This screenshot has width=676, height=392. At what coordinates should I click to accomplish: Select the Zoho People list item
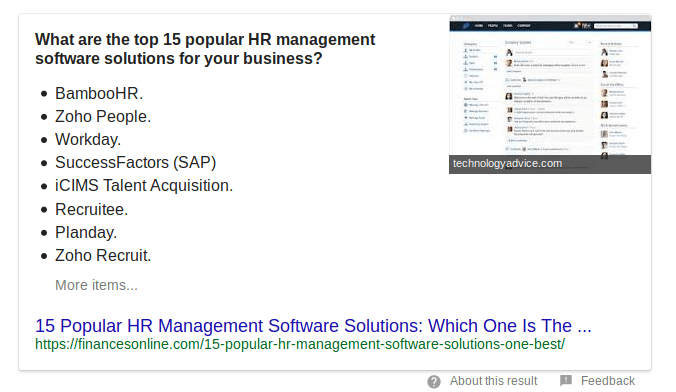(103, 116)
